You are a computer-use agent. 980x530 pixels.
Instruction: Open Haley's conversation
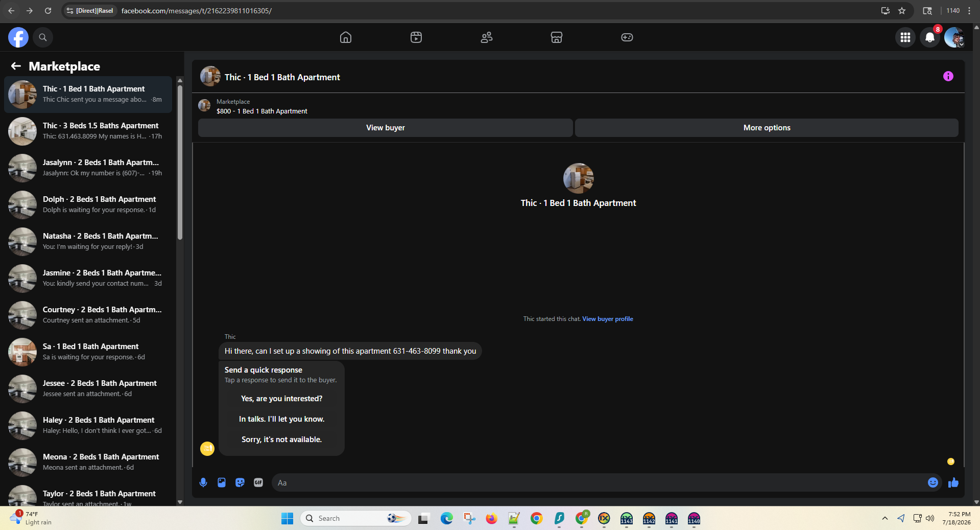coord(88,426)
